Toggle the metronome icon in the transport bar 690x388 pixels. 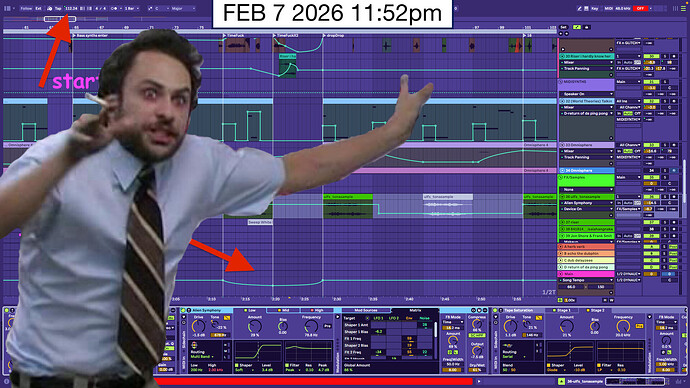pos(49,8)
